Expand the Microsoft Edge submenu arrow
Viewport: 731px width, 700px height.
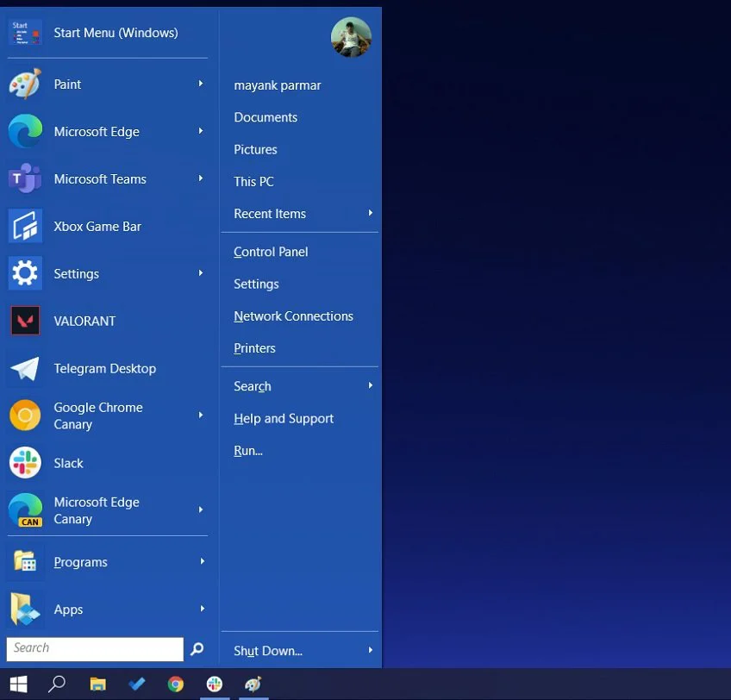(201, 131)
